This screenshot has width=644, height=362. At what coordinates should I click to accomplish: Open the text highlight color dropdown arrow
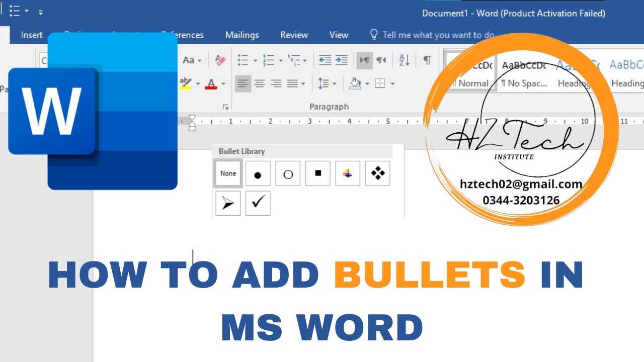pos(198,84)
